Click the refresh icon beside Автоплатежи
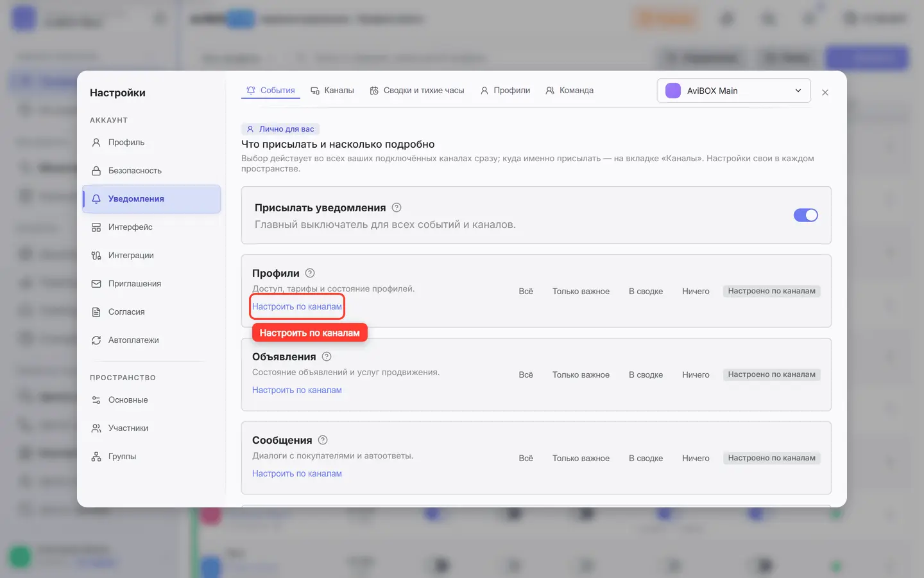This screenshot has width=924, height=578. point(96,340)
